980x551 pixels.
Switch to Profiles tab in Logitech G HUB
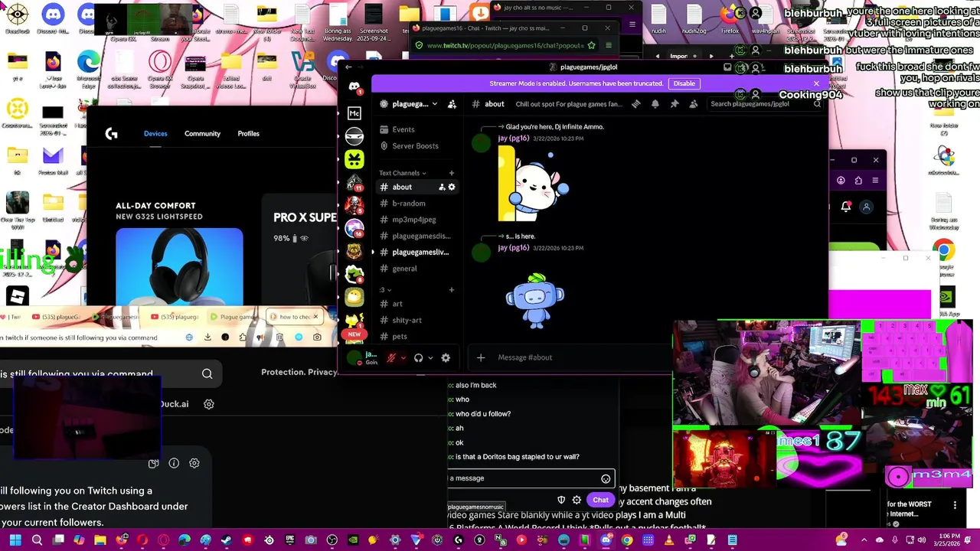pos(248,133)
